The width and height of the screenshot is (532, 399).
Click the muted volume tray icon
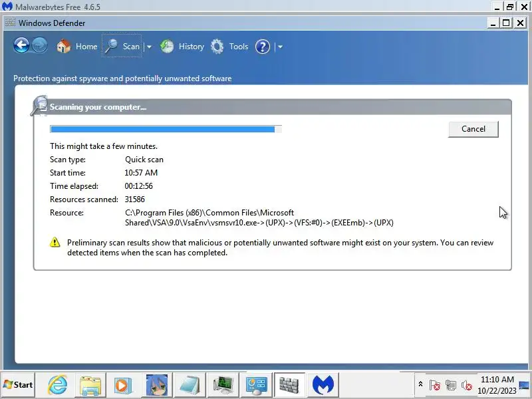point(467,385)
